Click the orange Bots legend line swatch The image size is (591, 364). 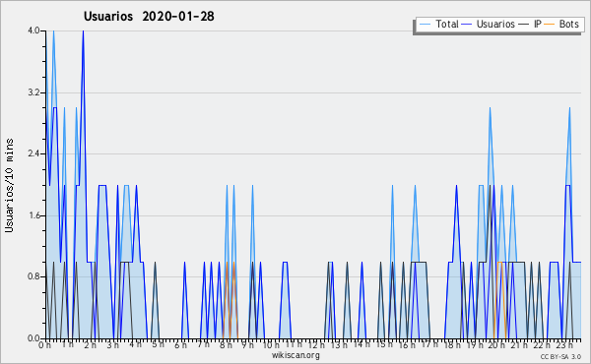(550, 25)
